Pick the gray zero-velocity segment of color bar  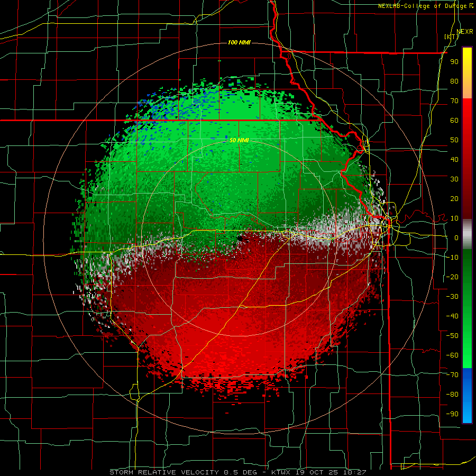click(x=467, y=234)
